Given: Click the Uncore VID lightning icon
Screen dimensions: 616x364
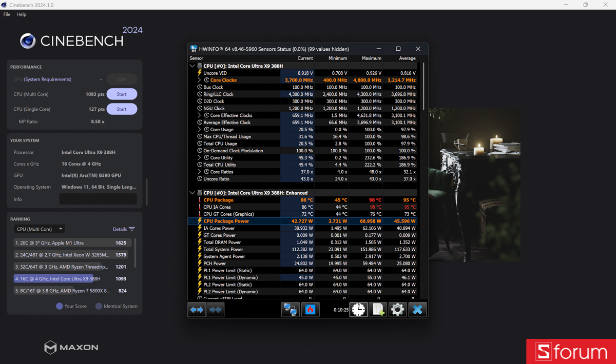Looking at the screenshot, I should coord(200,73).
